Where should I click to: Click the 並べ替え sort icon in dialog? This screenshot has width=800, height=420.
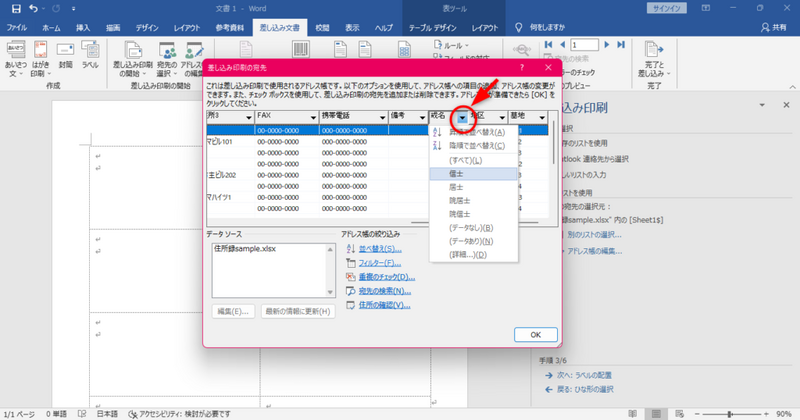pos(351,249)
